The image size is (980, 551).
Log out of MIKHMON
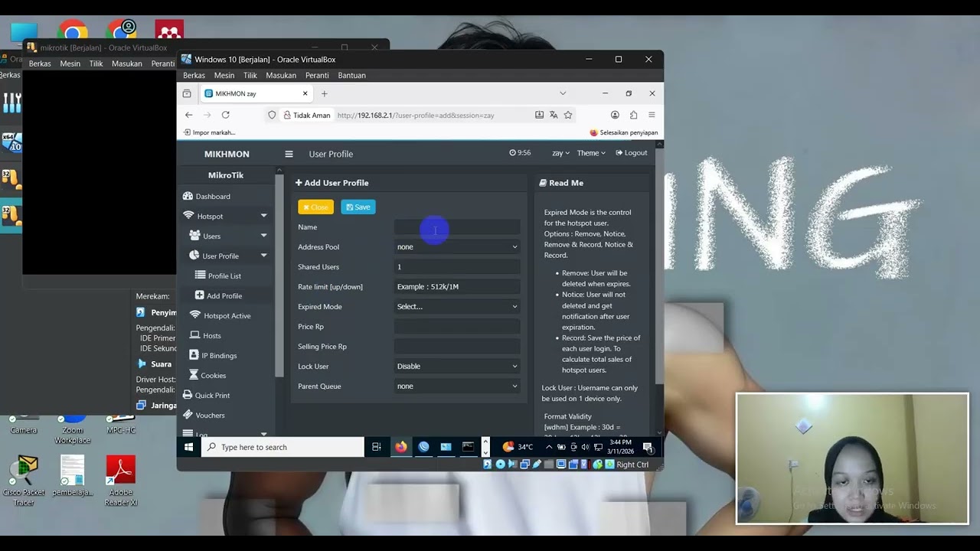point(632,153)
